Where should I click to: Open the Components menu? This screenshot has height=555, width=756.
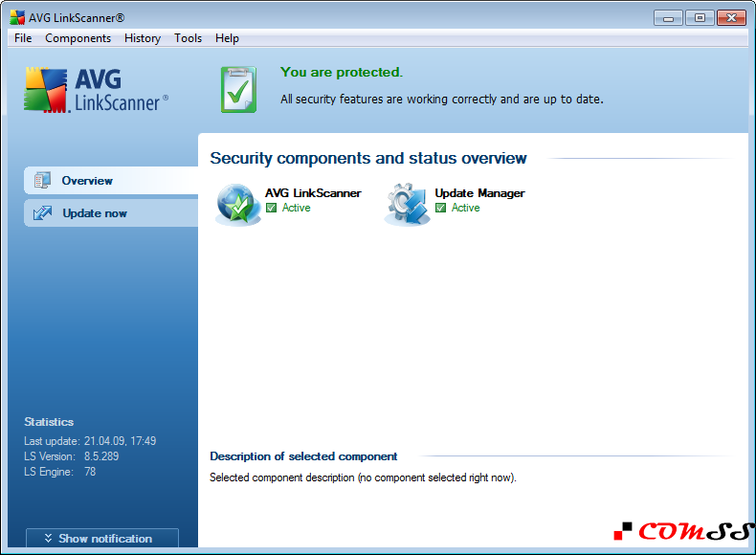(78, 38)
